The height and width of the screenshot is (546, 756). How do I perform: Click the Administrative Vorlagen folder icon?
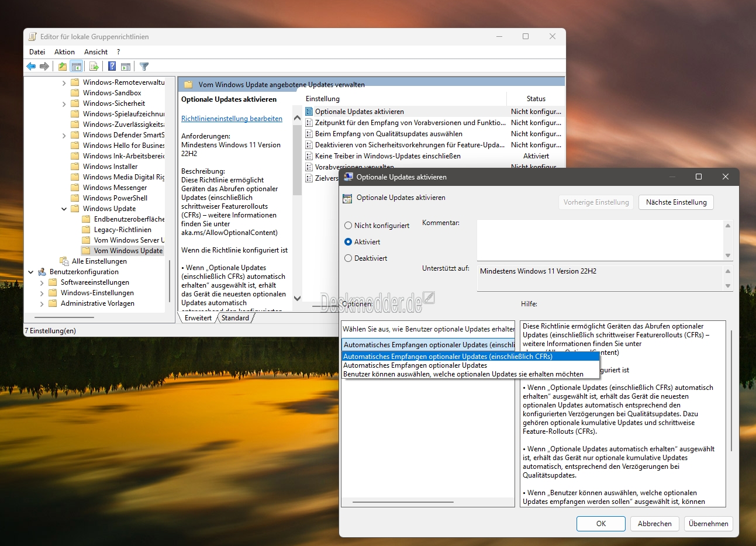pos(53,303)
